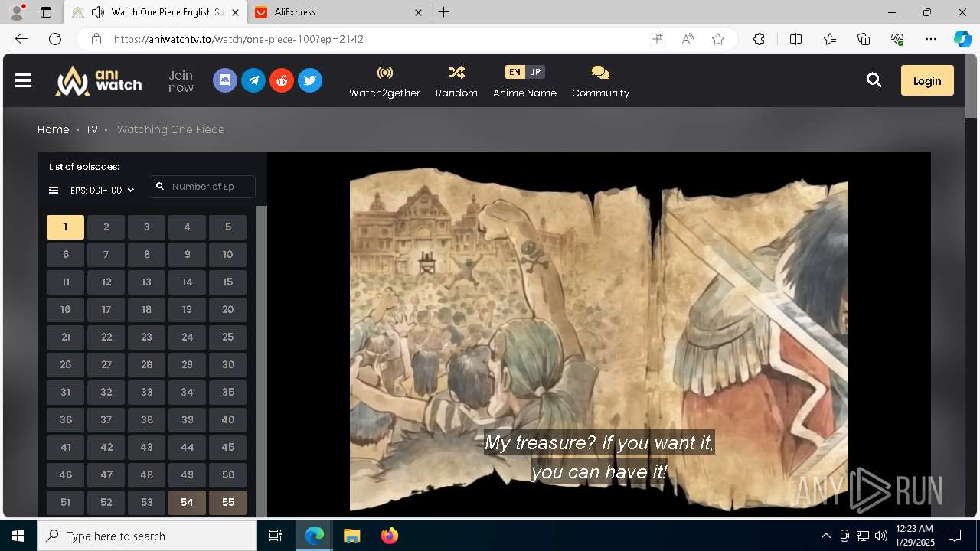This screenshot has height=551, width=980.
Task: Select episode 27
Action: pyautogui.click(x=106, y=365)
